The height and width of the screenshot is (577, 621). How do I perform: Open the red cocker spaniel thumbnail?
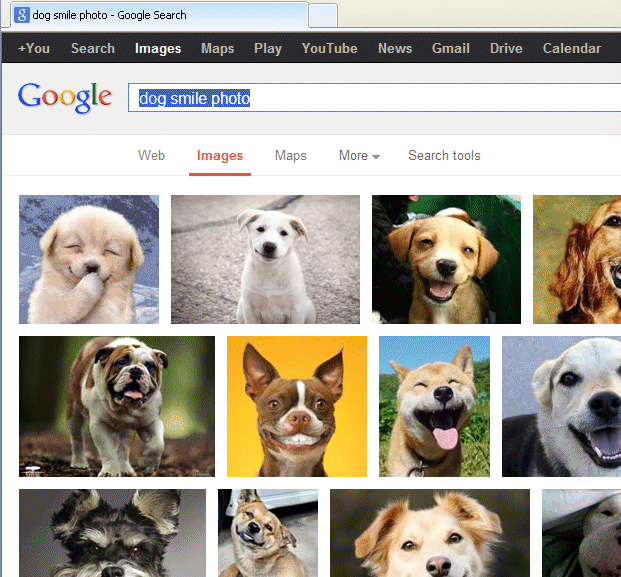[x=577, y=259]
